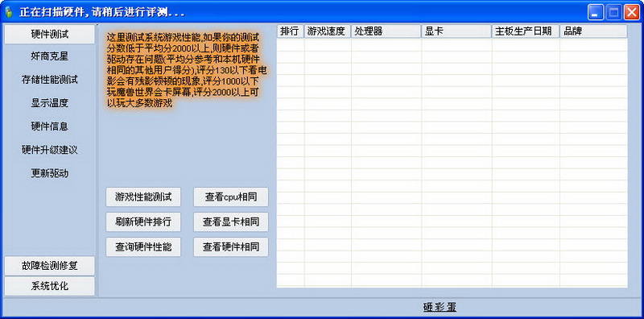Viewport: 644px width, 319px height.
Task: Select 硬件升级建议 in the sidebar
Action: (49, 150)
